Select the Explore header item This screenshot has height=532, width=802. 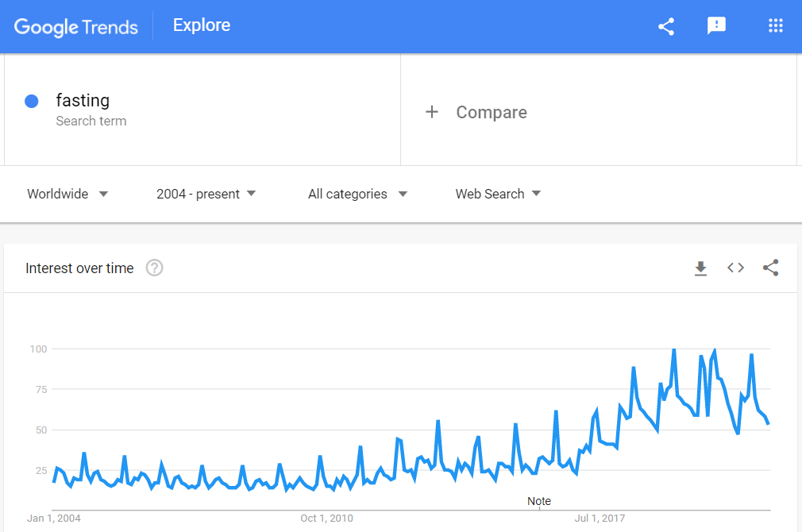[202, 25]
